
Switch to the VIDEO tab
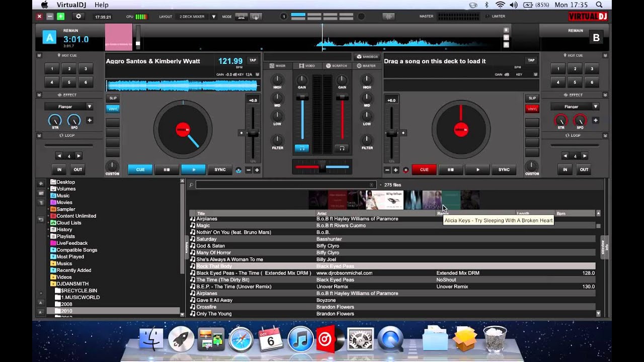(307, 66)
